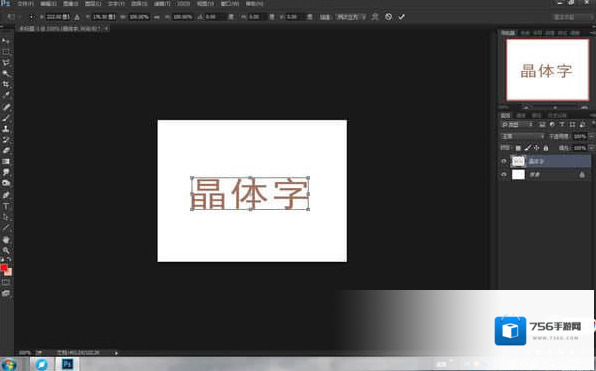Screen dimensions: 596x371
Task: Activate the Hand tool
Action: (x=6, y=239)
